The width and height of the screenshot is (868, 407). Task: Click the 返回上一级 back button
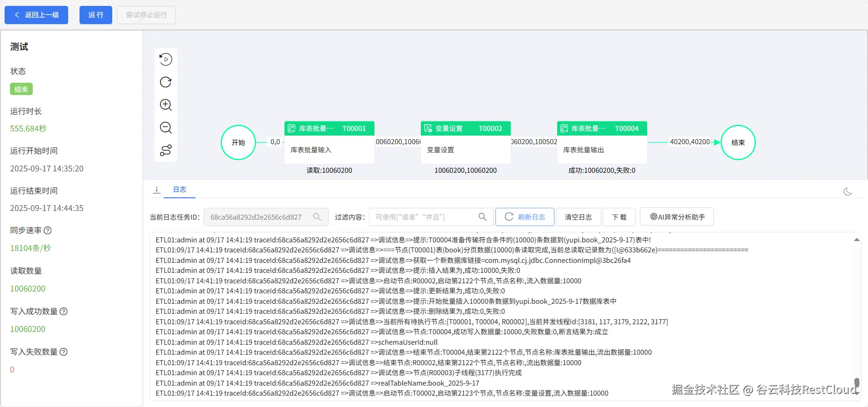(x=36, y=15)
